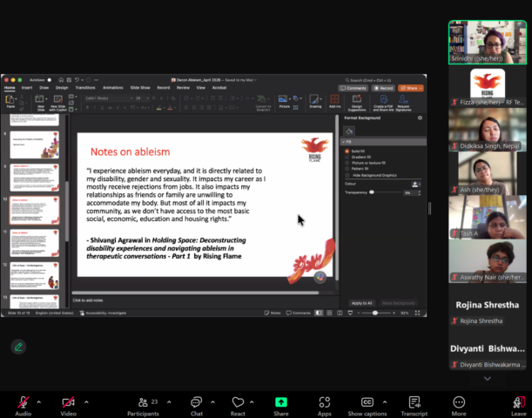The width and height of the screenshot is (532, 418).
Task: Expand participants options arrow
Action: [x=169, y=402]
